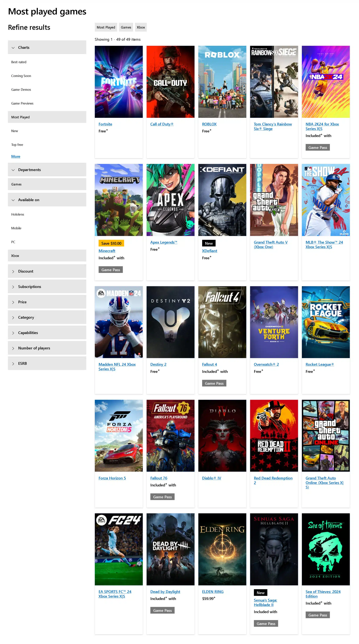359x644 pixels.
Task: Click the Game Pass badge under Fallout 4
Action: point(214,383)
